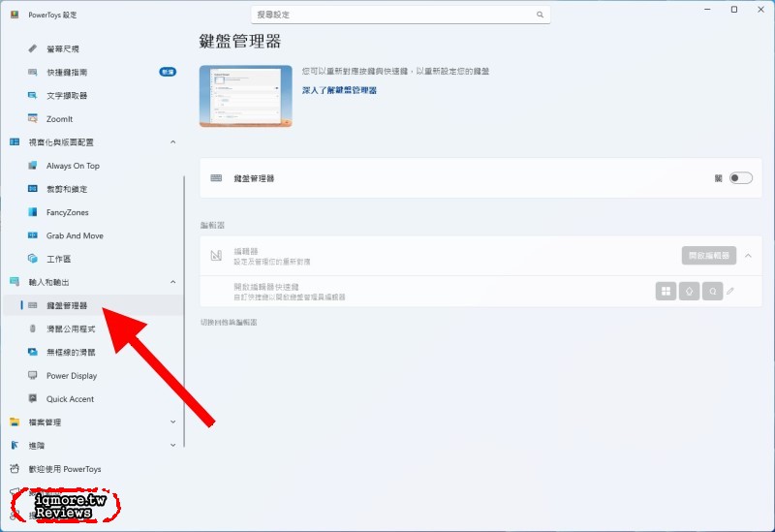The height and width of the screenshot is (532, 775).
Task: Expand the 檔案管理 section chevron
Action: [173, 422]
